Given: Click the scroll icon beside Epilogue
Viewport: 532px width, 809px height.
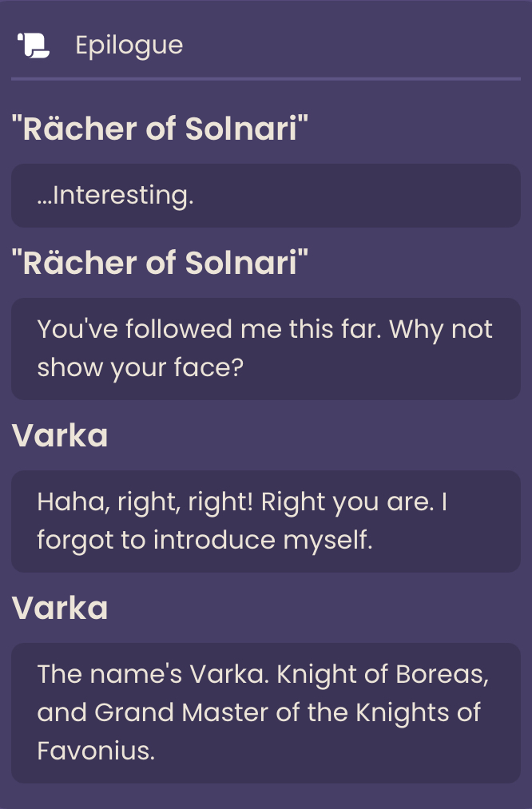Looking at the screenshot, I should pos(34,46).
